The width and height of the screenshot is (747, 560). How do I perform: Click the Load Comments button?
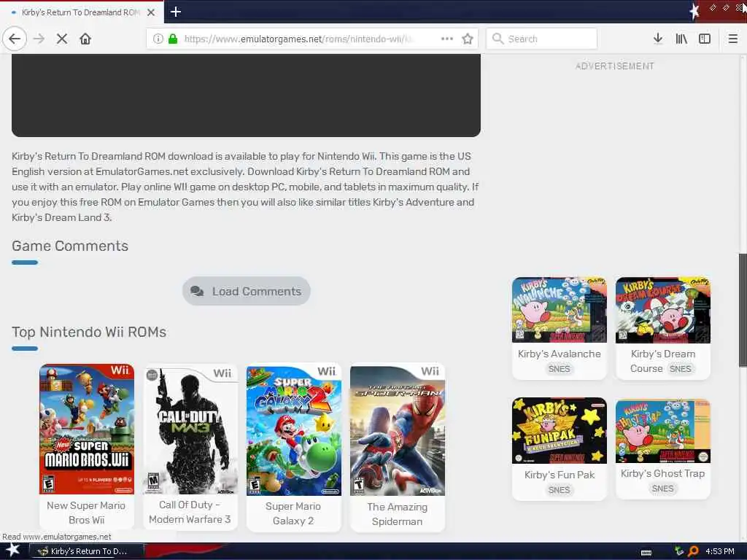[247, 291]
